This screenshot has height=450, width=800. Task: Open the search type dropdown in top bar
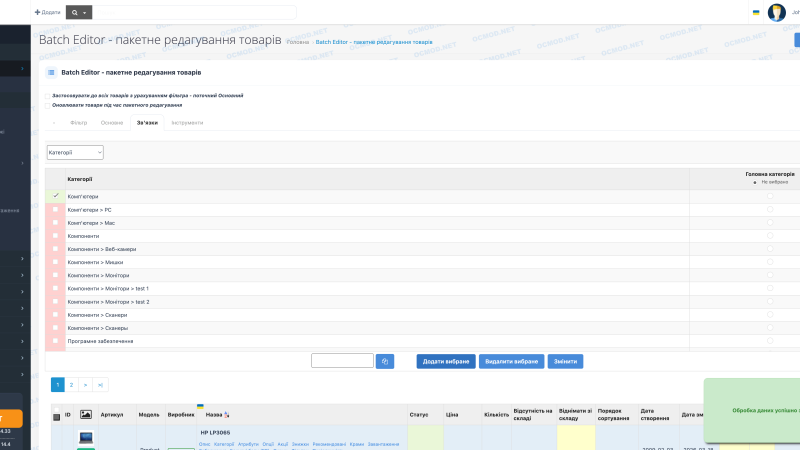[x=79, y=12]
